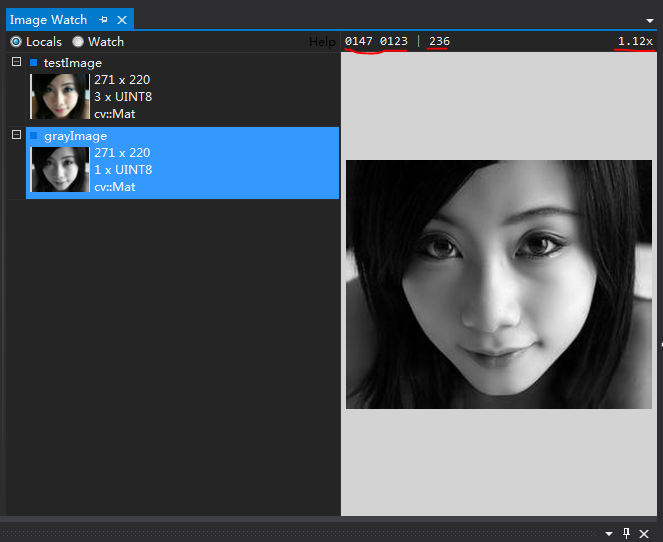663x542 pixels.
Task: Pin the Image Watch tab
Action: click(104, 20)
